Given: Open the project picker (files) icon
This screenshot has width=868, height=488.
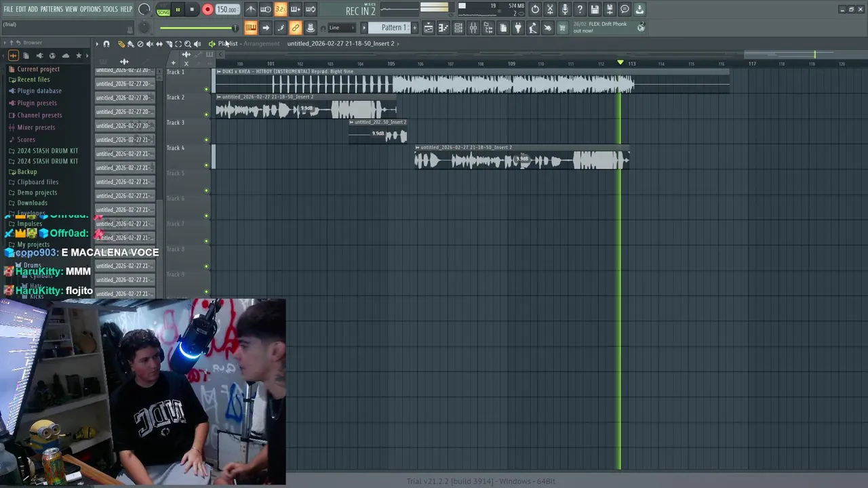Looking at the screenshot, I should coord(503,28).
